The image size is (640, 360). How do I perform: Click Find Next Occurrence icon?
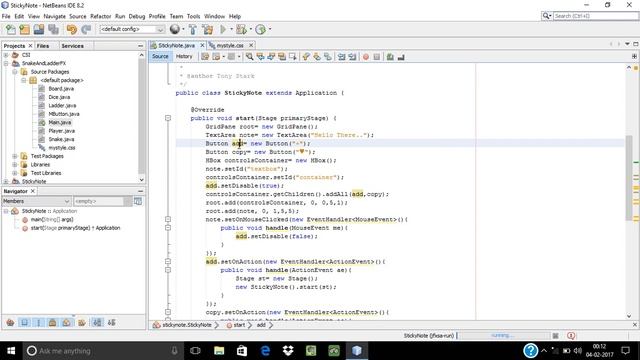coord(271,57)
